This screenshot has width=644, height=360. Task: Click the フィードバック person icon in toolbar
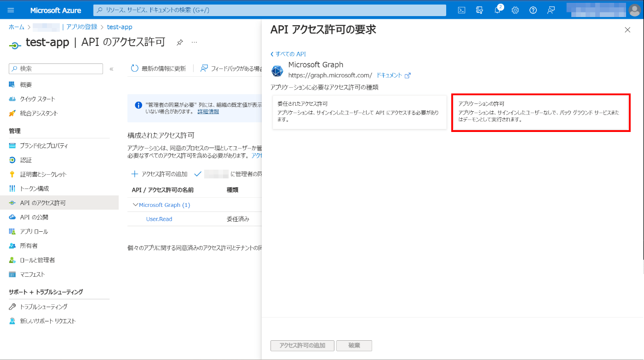204,69
